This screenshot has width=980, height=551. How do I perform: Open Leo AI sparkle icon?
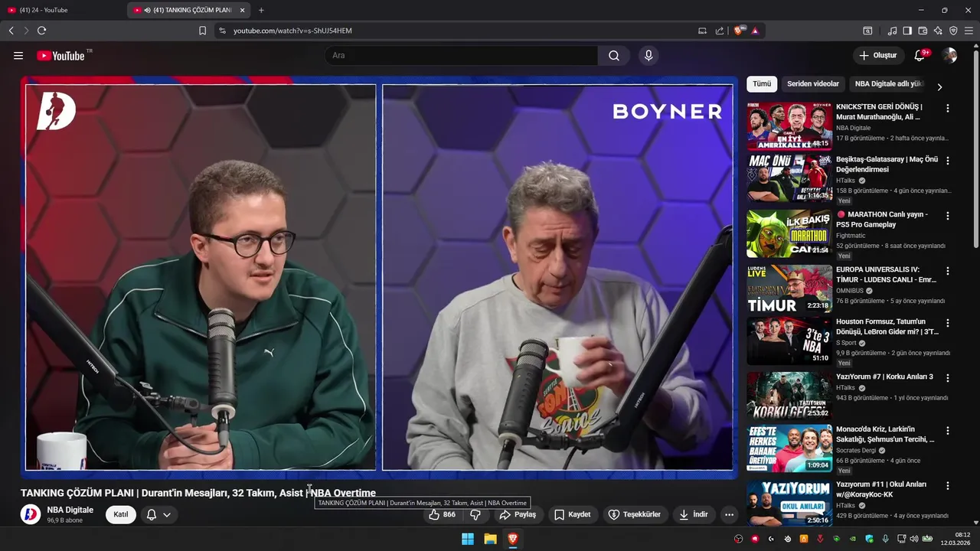click(x=938, y=31)
